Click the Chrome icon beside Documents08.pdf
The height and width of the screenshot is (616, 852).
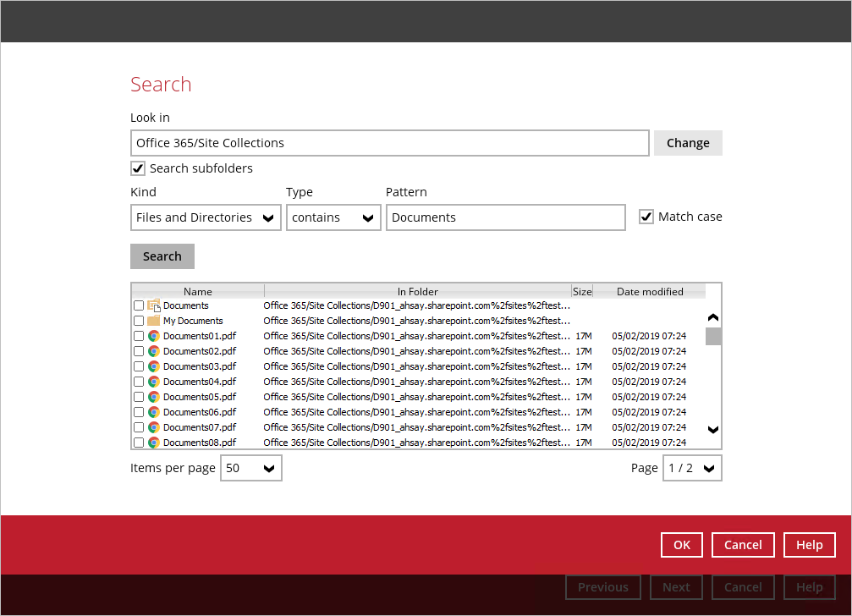[x=154, y=443]
